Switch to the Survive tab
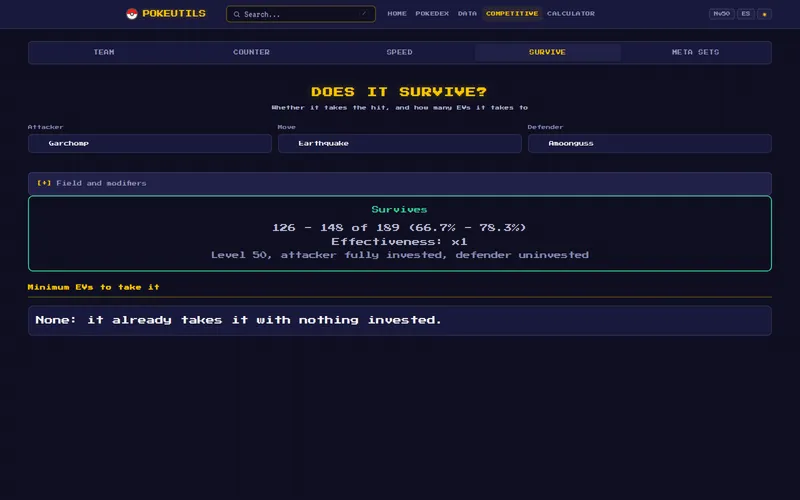Viewport: 800px width, 500px height. [547, 53]
